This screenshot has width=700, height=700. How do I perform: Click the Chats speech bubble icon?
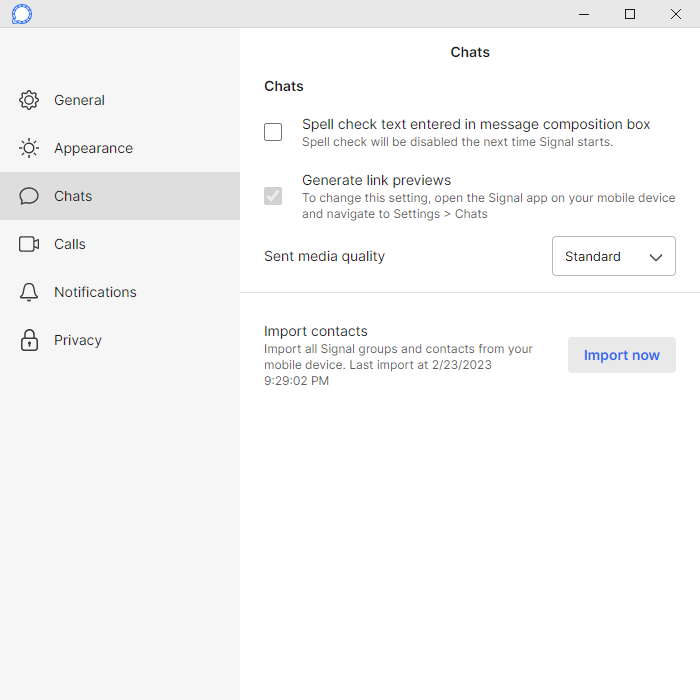click(29, 196)
